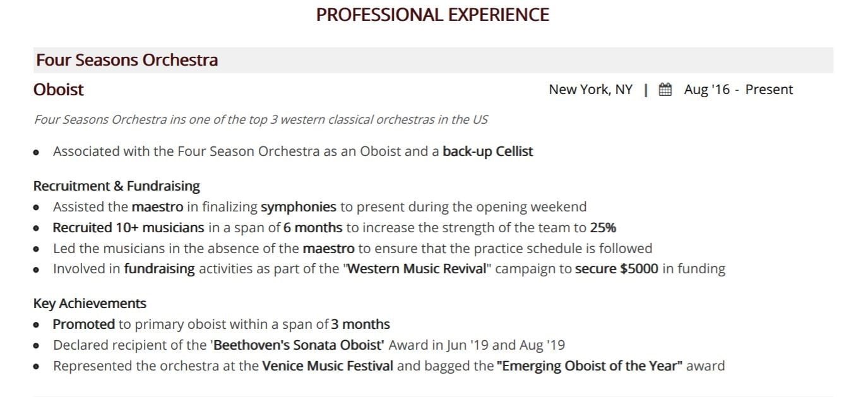Click the Venice Music Festival text
This screenshot has height=397, width=868.
[x=328, y=366]
